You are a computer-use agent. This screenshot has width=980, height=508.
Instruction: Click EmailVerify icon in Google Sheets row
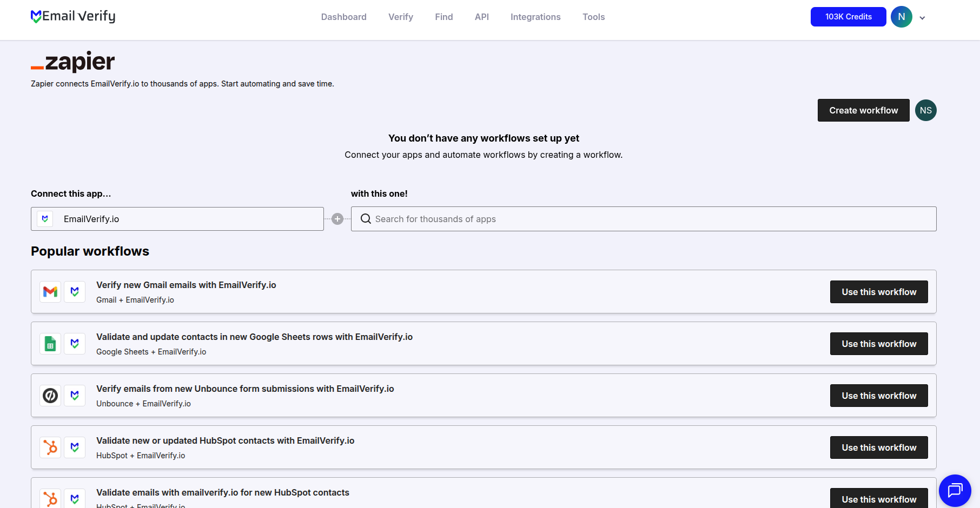[75, 344]
